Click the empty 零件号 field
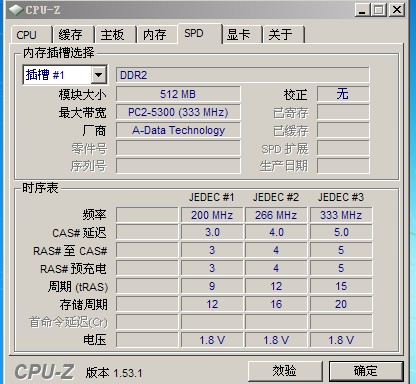The height and width of the screenshot is (384, 416). [178, 148]
